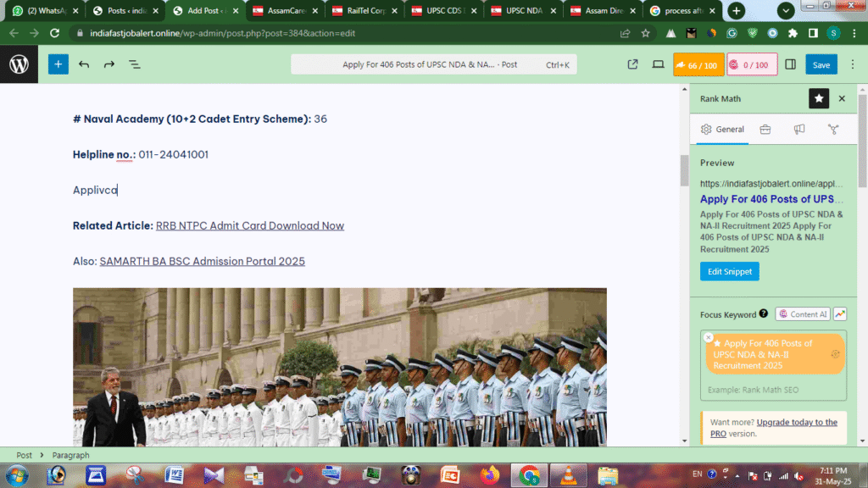Screen dimensions: 868x488
Task: View the post in new tab
Action: 632,64
